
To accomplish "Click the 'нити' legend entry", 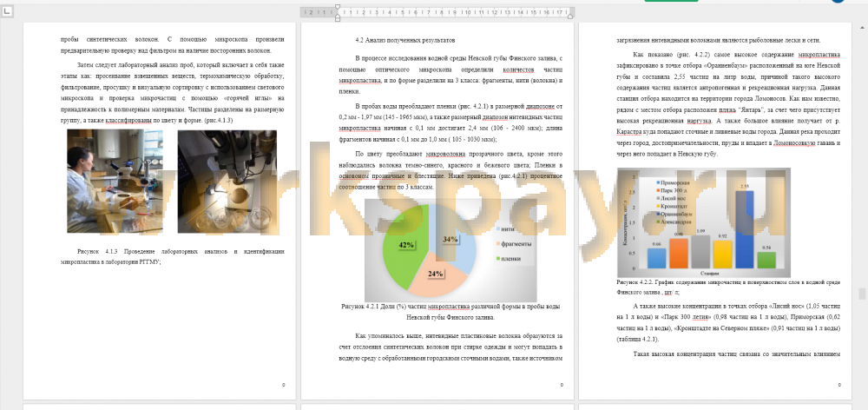I will pos(504,228).
